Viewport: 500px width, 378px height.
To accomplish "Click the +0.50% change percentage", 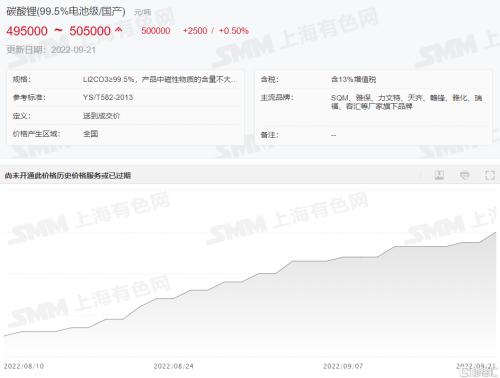I will coord(234,31).
